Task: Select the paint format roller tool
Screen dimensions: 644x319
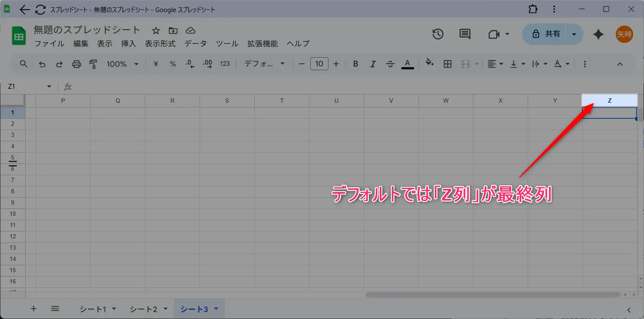Action: 93,64
